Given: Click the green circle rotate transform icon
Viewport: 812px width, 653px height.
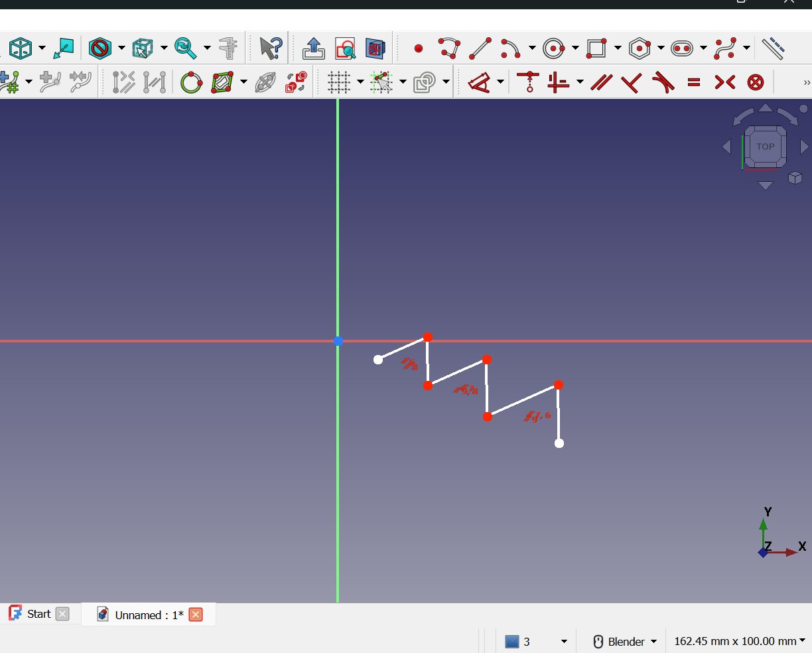Looking at the screenshot, I should click(x=191, y=82).
